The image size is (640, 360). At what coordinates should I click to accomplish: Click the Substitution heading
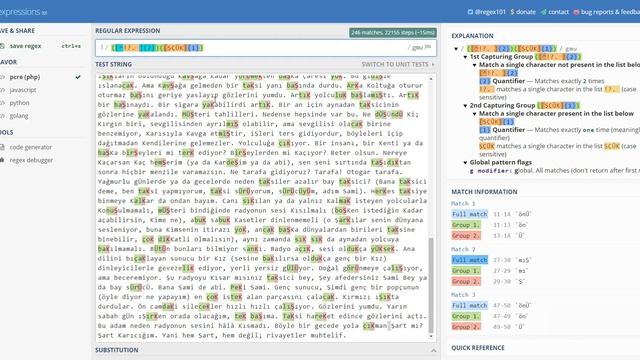117,350
